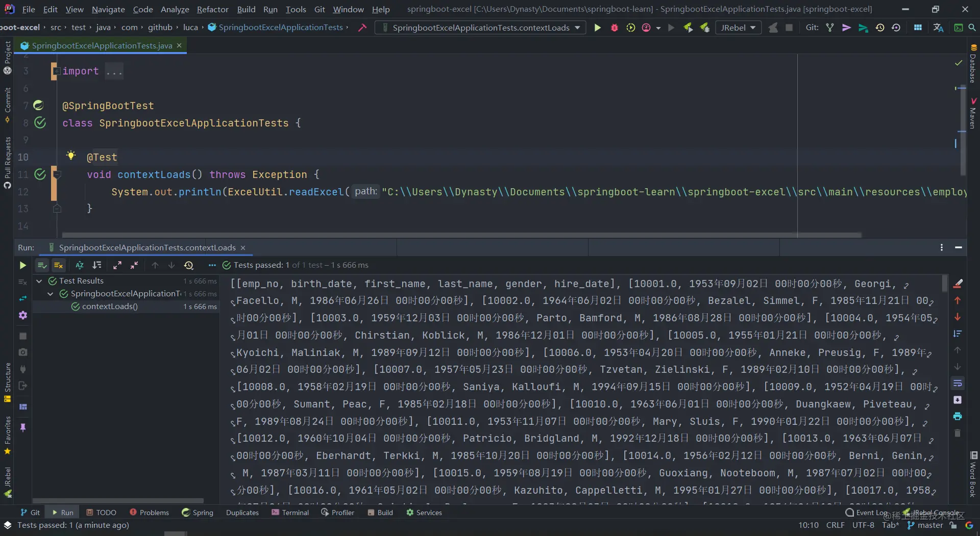Open the Services tool window

(424, 513)
